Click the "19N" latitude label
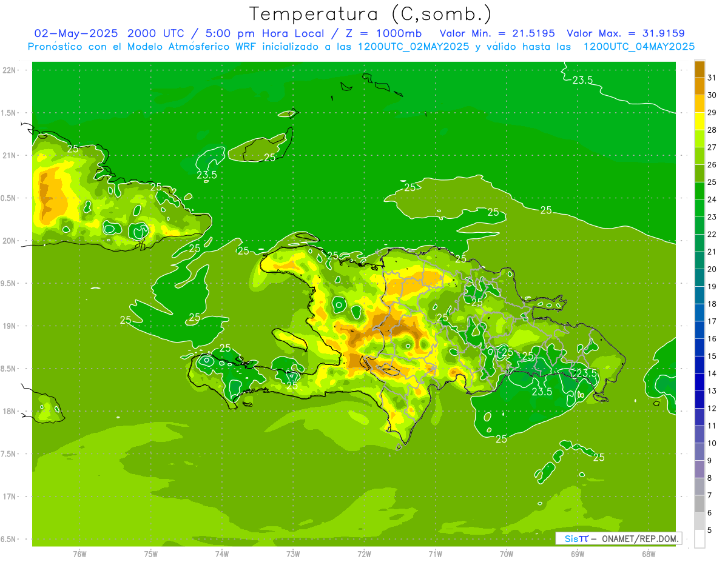Screen dimensions: 728x562 pyautogui.click(x=8, y=326)
